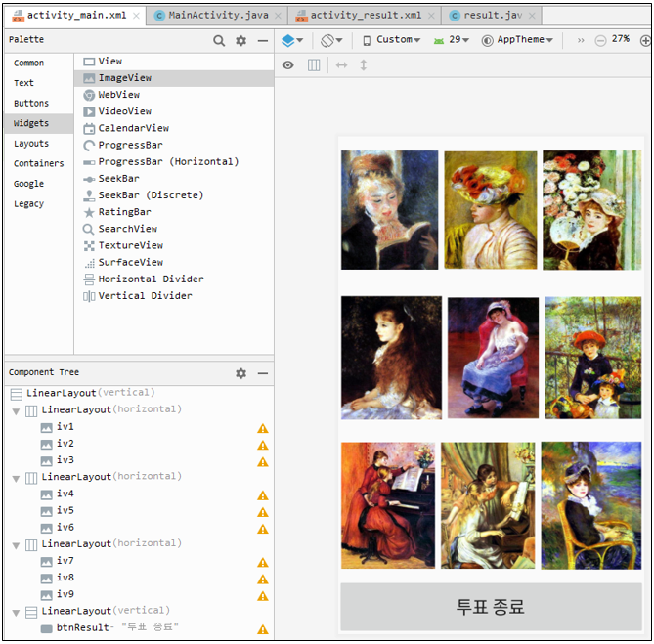Screen dimensions: 654x644
Task: Pick SearchView widget from palette
Action: [x=174, y=229]
